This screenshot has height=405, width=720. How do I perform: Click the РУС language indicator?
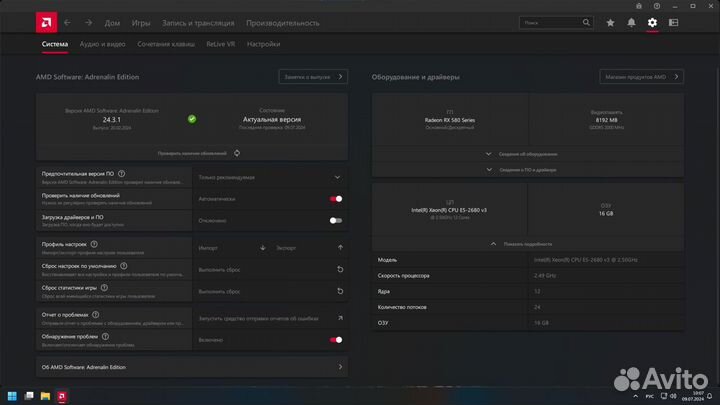650,396
